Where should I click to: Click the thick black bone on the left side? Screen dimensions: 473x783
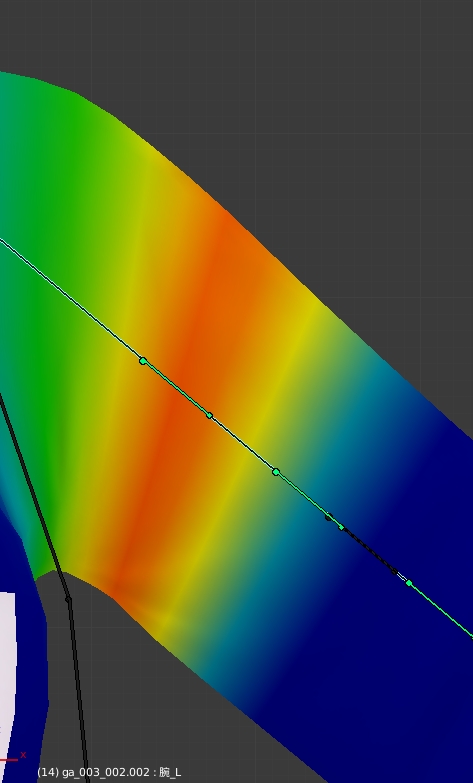[32, 494]
